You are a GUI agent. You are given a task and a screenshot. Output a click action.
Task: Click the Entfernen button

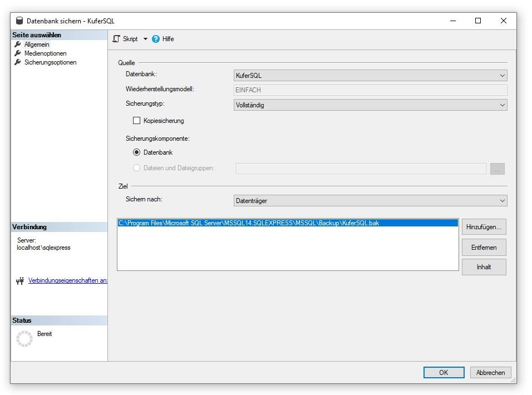(484, 248)
